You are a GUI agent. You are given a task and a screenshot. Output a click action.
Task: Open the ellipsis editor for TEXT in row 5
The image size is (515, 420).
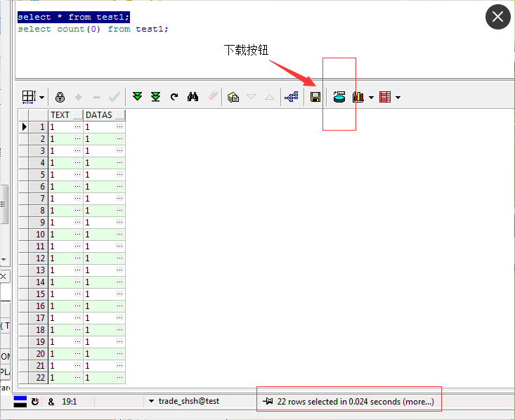pyautogui.click(x=77, y=174)
